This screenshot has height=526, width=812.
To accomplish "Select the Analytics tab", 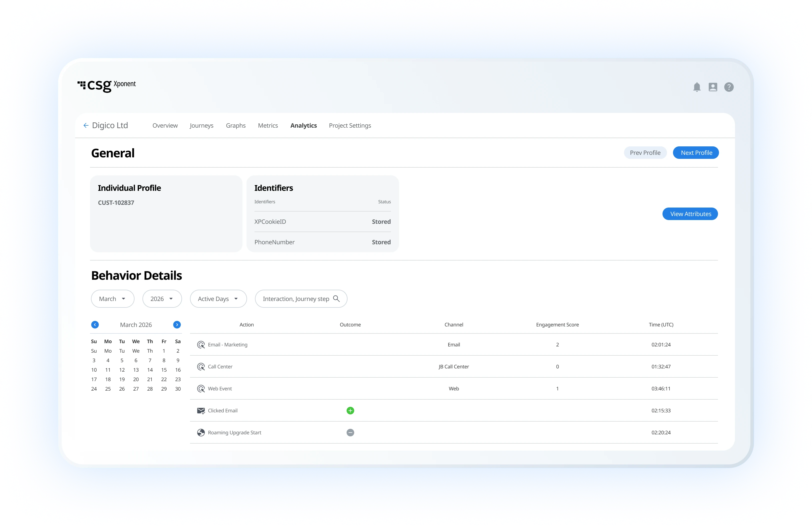I will click(x=304, y=125).
